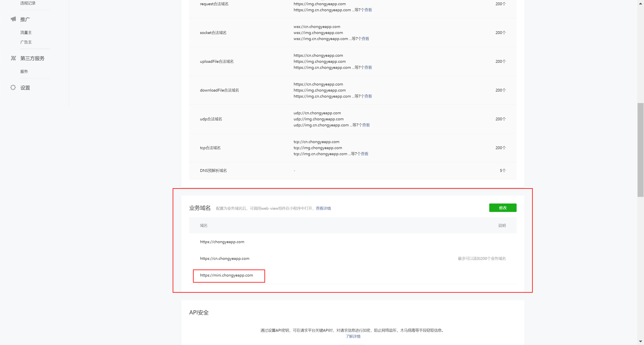
Task: Select 服务 under 第三方服务
Action: (24, 71)
